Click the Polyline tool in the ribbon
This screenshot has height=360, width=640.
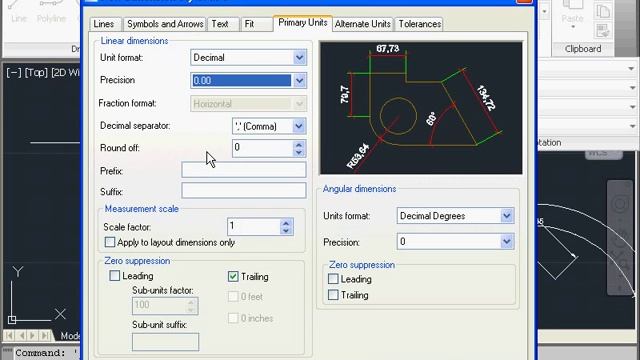51,12
